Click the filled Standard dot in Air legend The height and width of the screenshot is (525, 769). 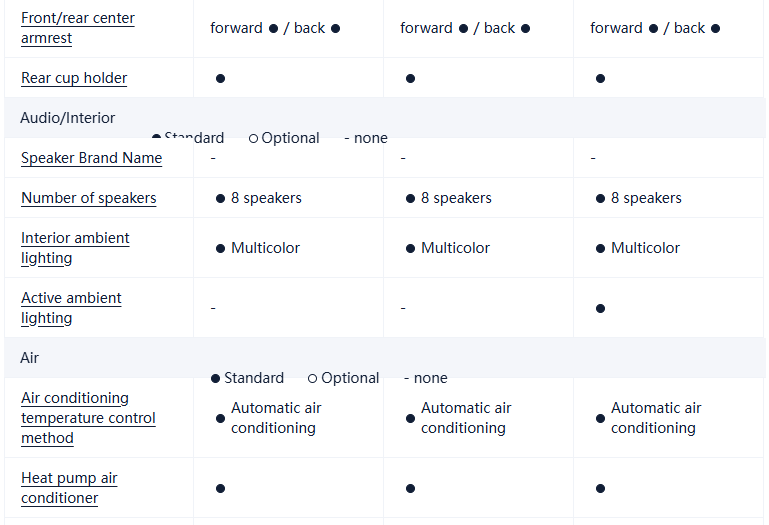215,378
